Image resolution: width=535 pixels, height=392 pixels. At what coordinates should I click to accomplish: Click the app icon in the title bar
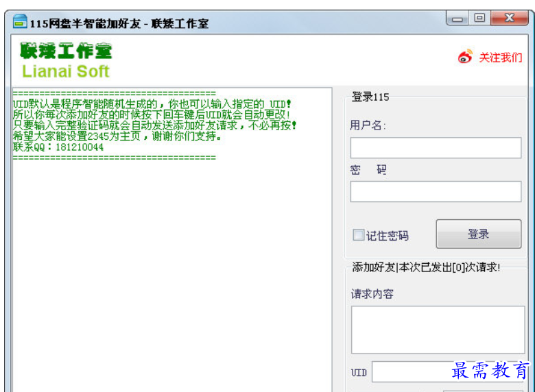[20, 21]
